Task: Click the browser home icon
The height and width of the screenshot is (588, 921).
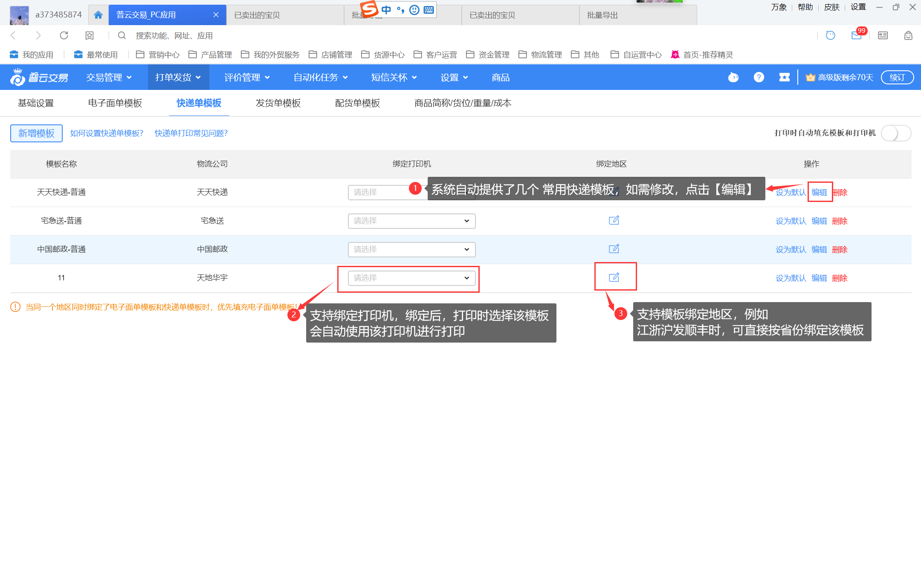Action: 98,15
